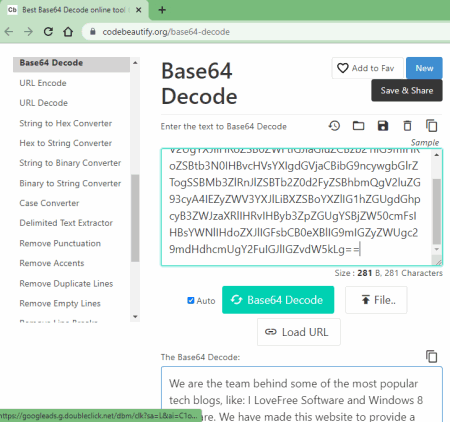Copy input text using copy icon
This screenshot has width=450, height=422.
coord(432,126)
